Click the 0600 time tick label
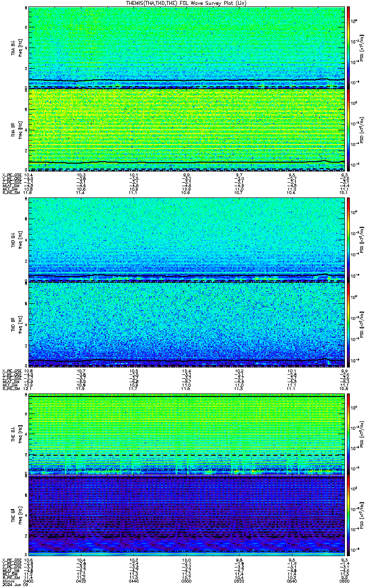This screenshot has height=588, width=368. 344,581
